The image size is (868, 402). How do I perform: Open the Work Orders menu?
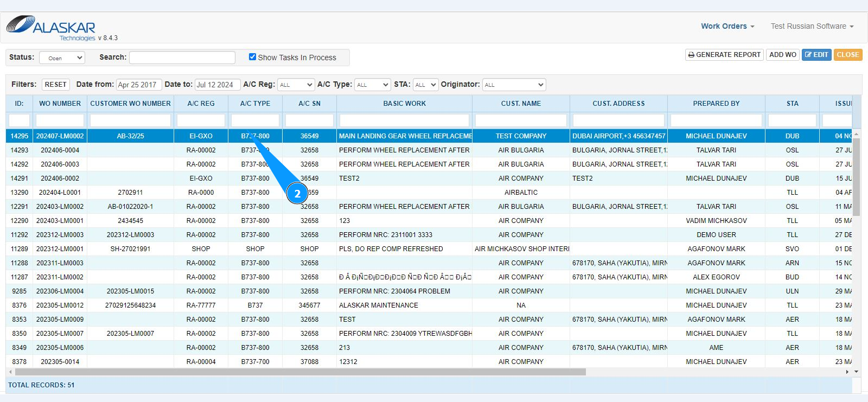tap(727, 26)
